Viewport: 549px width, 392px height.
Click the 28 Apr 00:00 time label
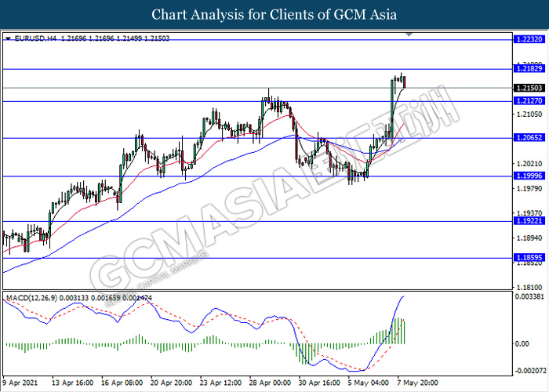[x=271, y=383]
